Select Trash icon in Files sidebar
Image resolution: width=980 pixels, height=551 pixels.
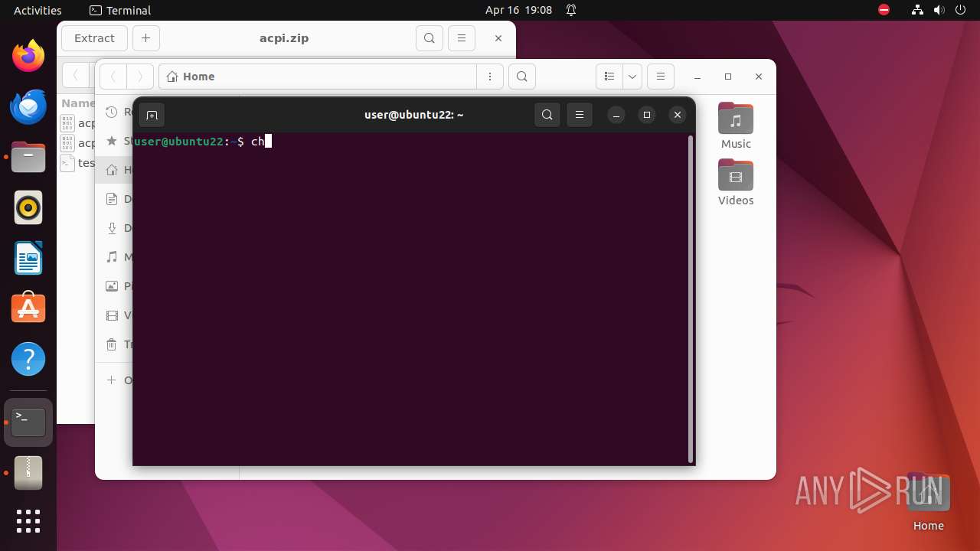pyautogui.click(x=113, y=344)
